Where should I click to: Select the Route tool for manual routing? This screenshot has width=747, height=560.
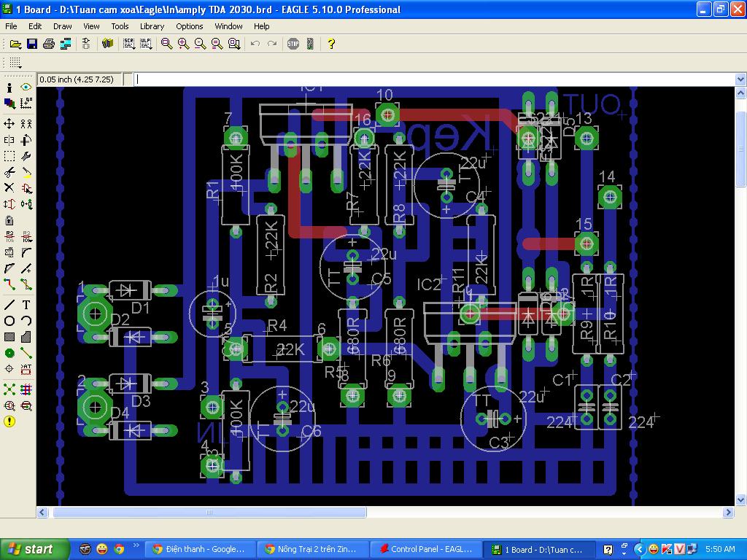pos(9,284)
